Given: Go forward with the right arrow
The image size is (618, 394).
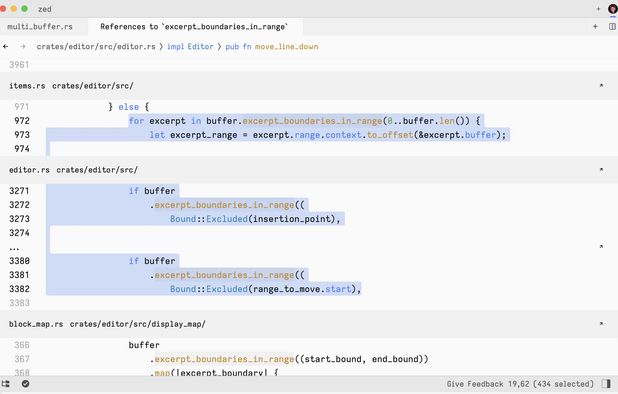Looking at the screenshot, I should 23,46.
